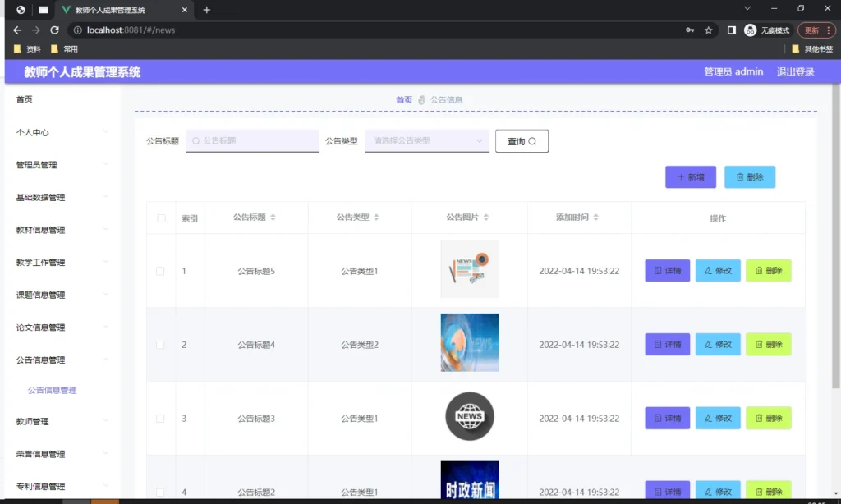This screenshot has width=841, height=504.
Task: Click the NEWS image thumbnail in row 3
Action: point(469,416)
